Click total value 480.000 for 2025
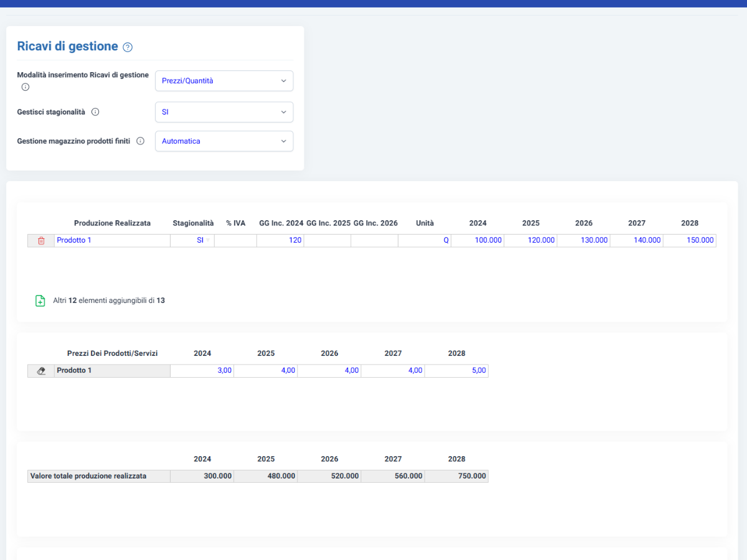This screenshot has width=747, height=560. click(x=266, y=477)
